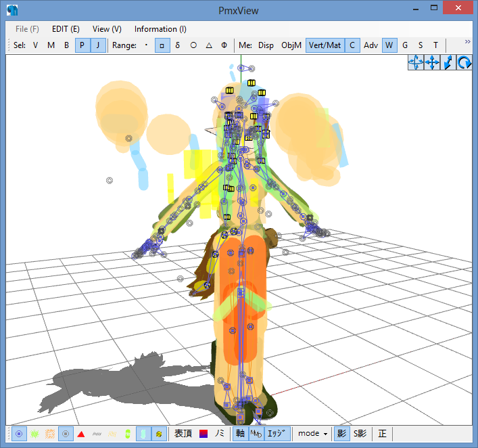Select the delta range mode
Viewport: 478px width, 448px height.
[178, 45]
